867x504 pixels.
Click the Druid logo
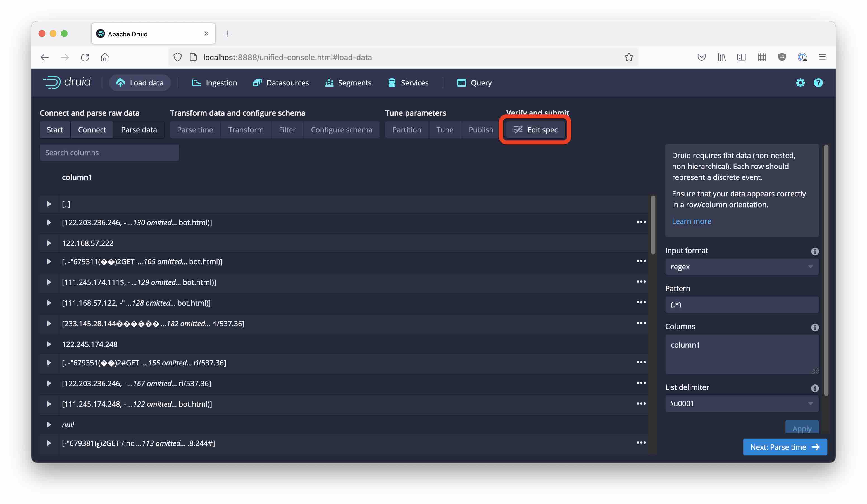pos(67,83)
